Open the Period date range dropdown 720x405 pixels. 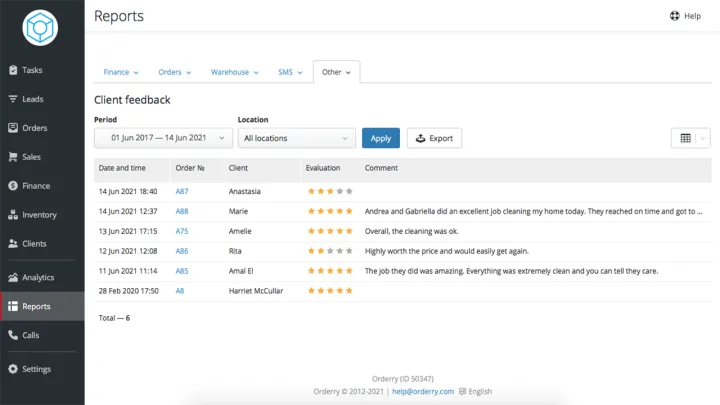[163, 138]
